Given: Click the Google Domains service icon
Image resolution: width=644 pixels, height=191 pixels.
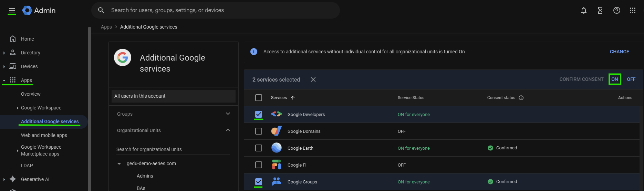Looking at the screenshot, I should tap(276, 131).
